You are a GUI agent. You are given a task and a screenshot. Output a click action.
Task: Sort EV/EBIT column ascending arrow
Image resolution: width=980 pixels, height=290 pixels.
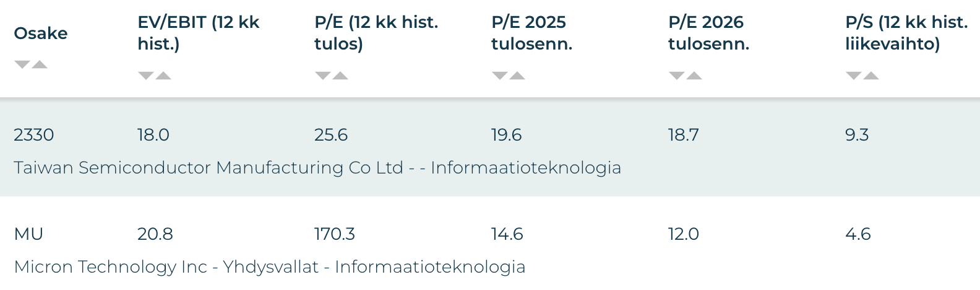(x=163, y=76)
